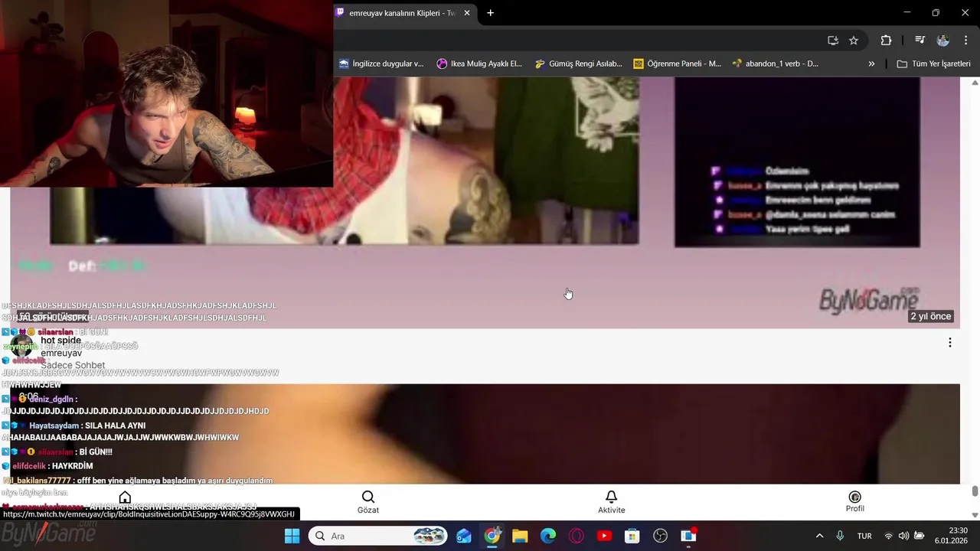Click the scrollbar down arrow
This screenshot has width=980, height=551.
(975, 514)
